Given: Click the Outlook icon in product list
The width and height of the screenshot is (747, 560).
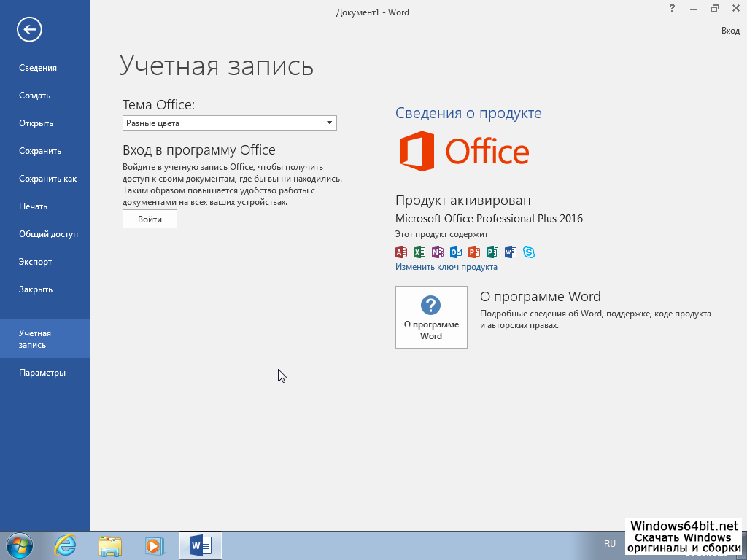Looking at the screenshot, I should 455,252.
